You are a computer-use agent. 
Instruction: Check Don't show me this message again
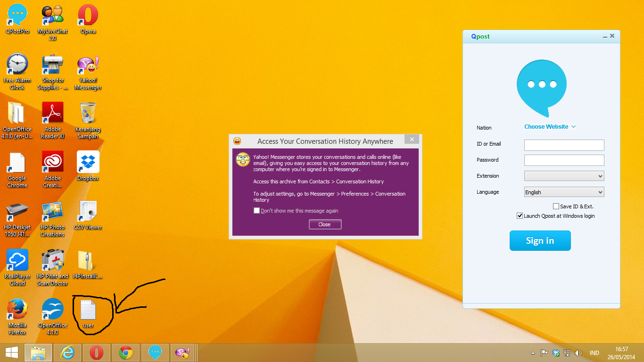coord(256,211)
